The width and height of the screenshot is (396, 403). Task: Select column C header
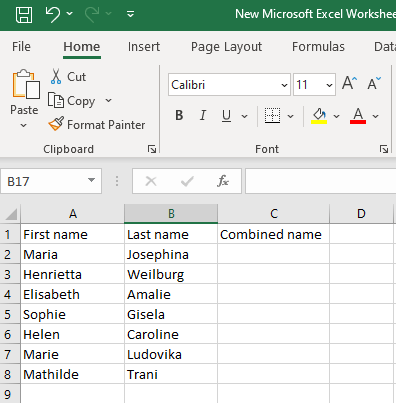click(x=274, y=214)
